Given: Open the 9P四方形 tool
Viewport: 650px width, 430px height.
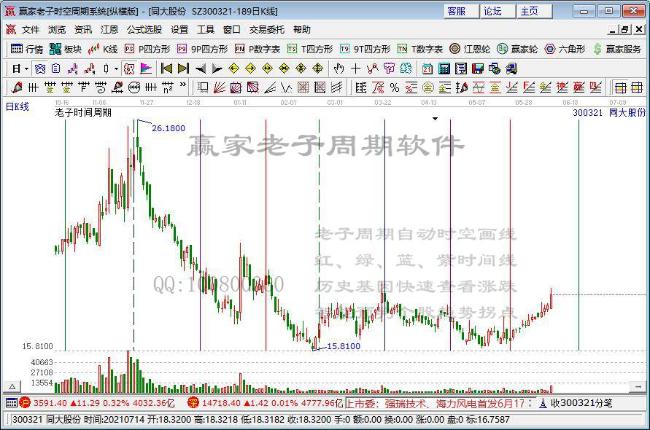Looking at the screenshot, I should click(x=202, y=49).
